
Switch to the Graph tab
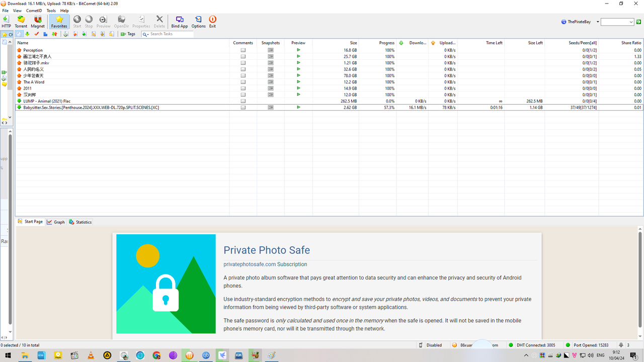56,222
